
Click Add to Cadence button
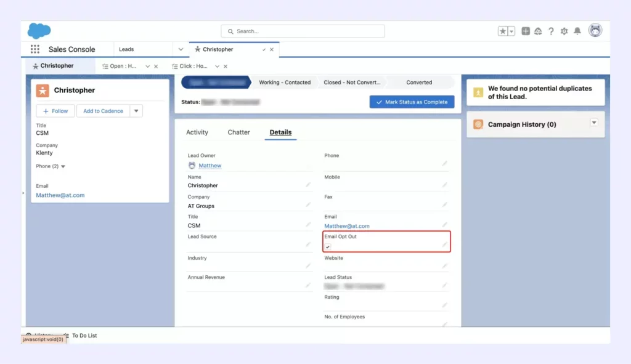point(103,111)
